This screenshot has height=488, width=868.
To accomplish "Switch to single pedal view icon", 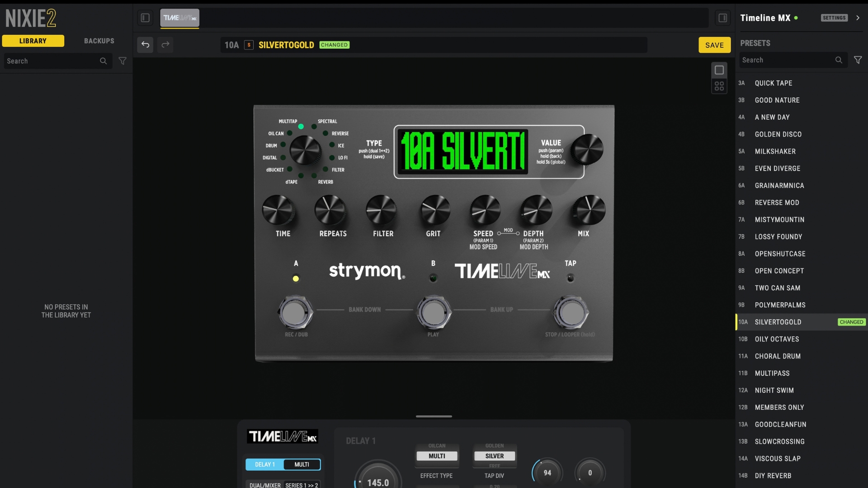I will coord(719,70).
